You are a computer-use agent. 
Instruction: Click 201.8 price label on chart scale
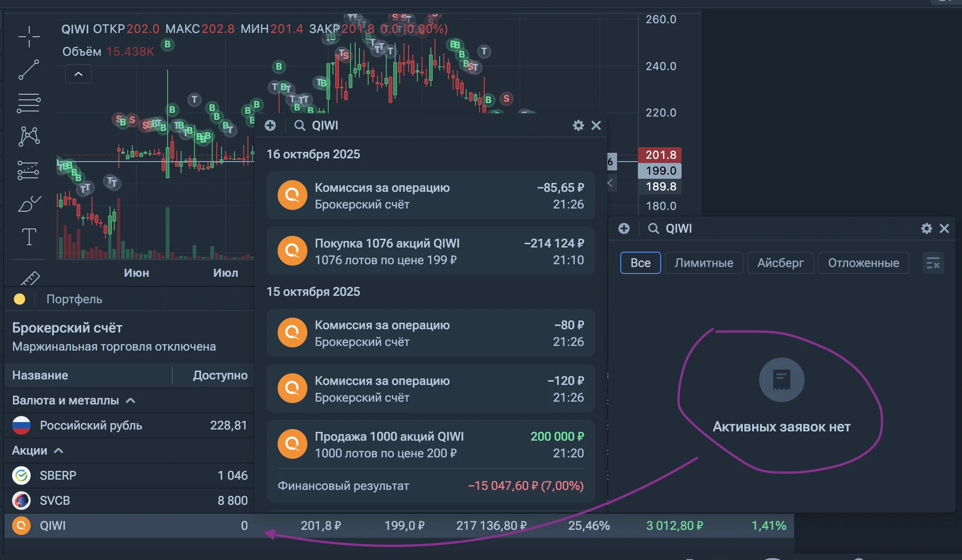[x=660, y=155]
